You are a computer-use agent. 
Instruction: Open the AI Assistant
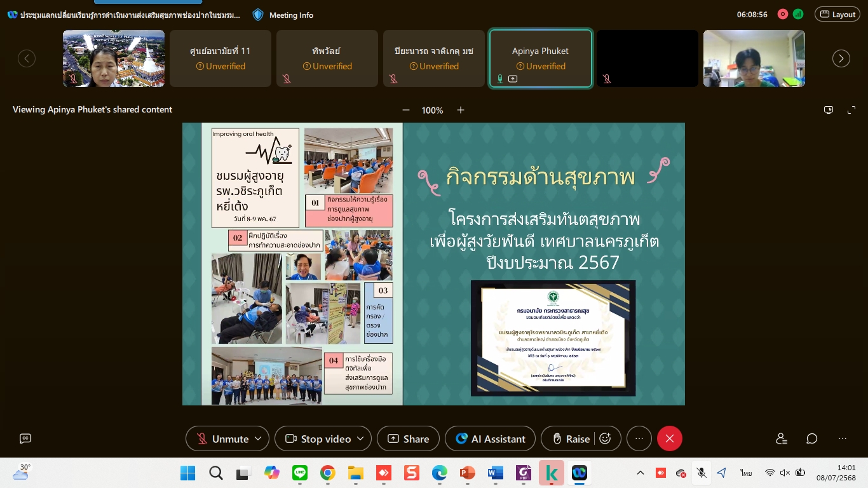(491, 438)
